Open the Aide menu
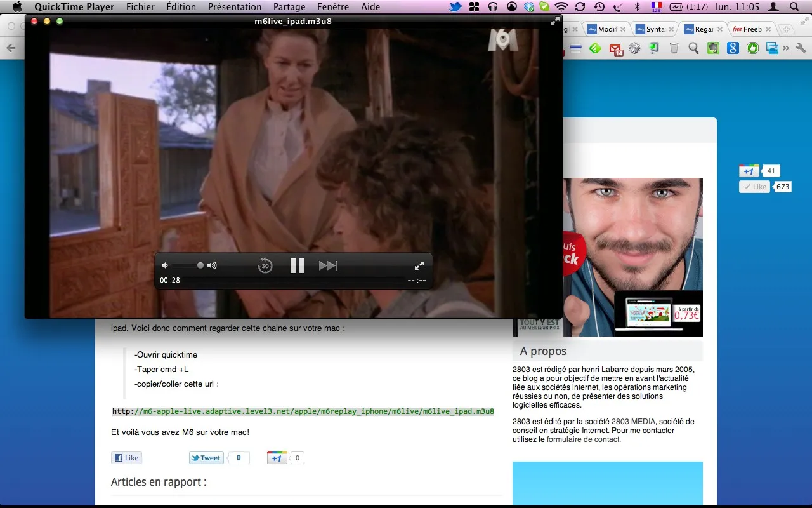812x508 pixels. click(370, 7)
